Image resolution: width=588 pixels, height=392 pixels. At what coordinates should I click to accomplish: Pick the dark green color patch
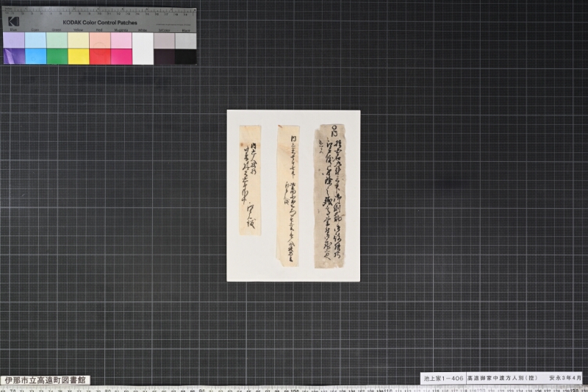[x=57, y=57]
